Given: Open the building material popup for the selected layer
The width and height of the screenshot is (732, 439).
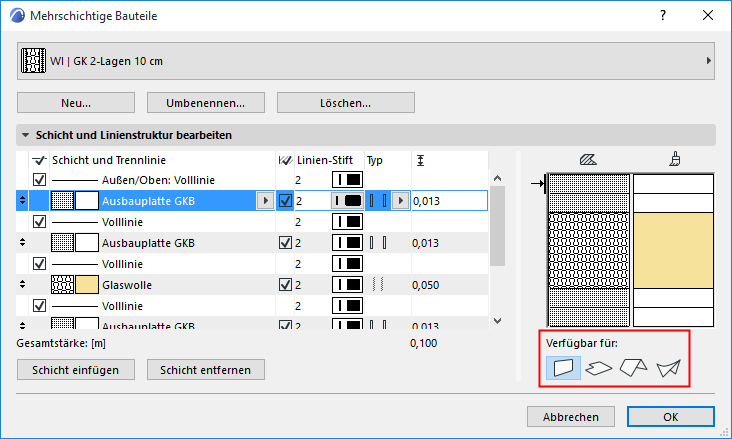Looking at the screenshot, I should [x=264, y=201].
